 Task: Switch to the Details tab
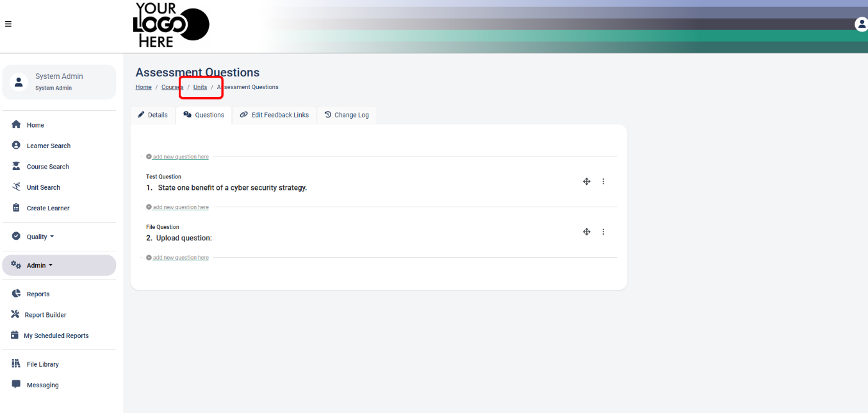pos(153,115)
